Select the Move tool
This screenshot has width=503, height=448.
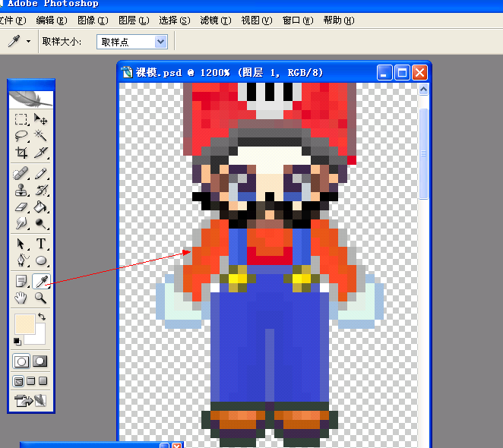[41, 119]
